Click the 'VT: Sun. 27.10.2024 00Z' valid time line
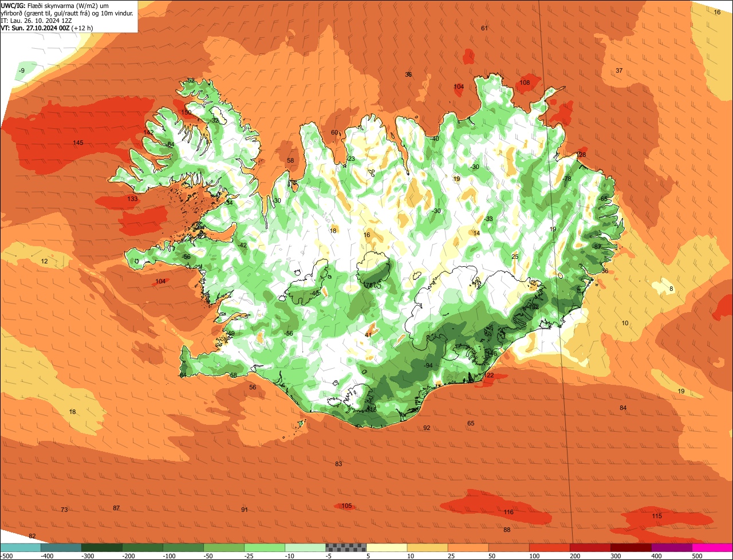The width and height of the screenshot is (733, 560). coord(47,28)
